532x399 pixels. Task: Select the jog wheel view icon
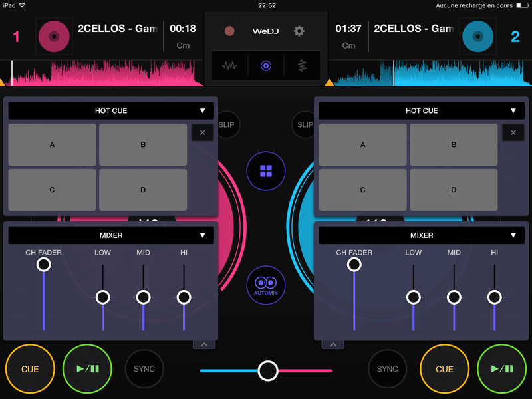pos(265,65)
